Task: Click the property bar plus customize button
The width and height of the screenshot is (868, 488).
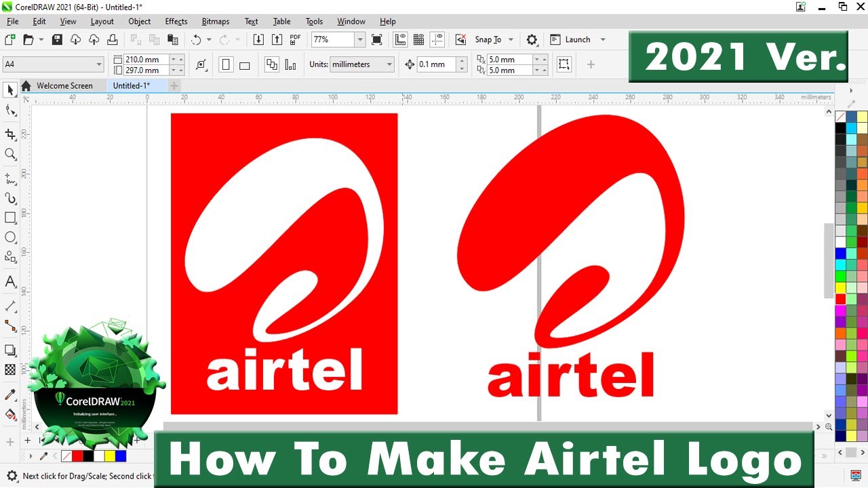Action: pos(591,64)
